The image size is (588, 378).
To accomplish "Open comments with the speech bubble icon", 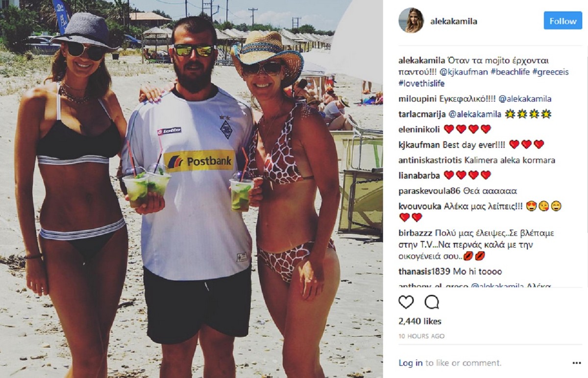I will point(432,302).
